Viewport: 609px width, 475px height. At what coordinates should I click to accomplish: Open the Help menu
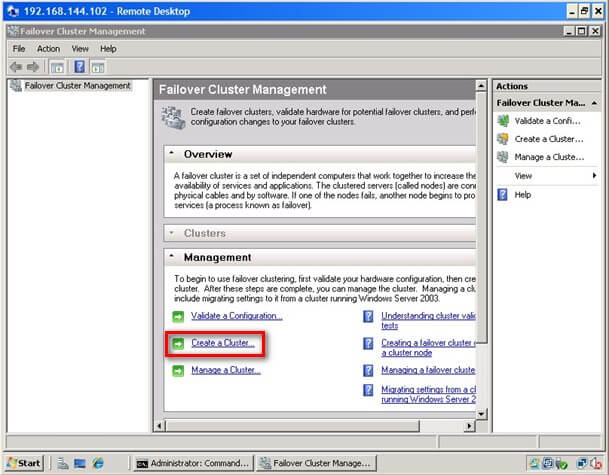coord(108,49)
